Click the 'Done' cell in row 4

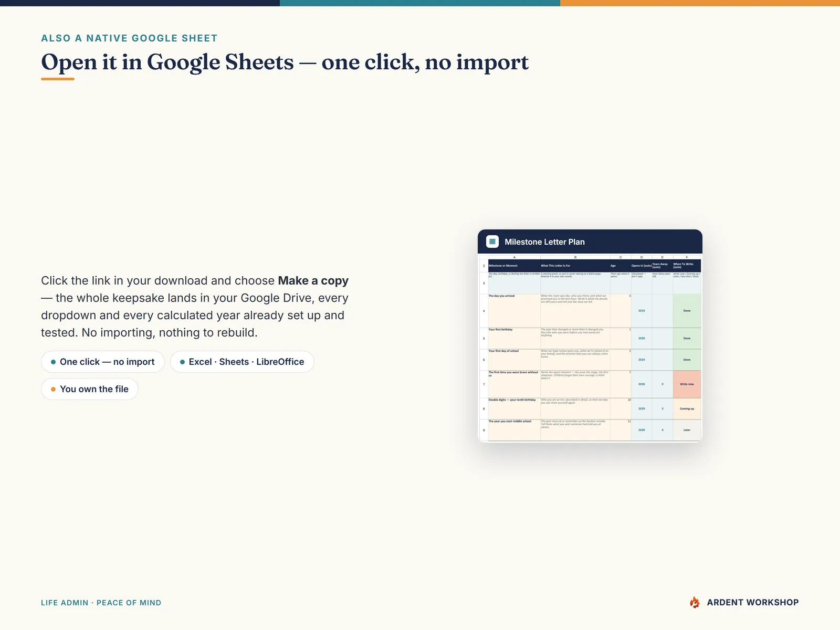tap(687, 311)
